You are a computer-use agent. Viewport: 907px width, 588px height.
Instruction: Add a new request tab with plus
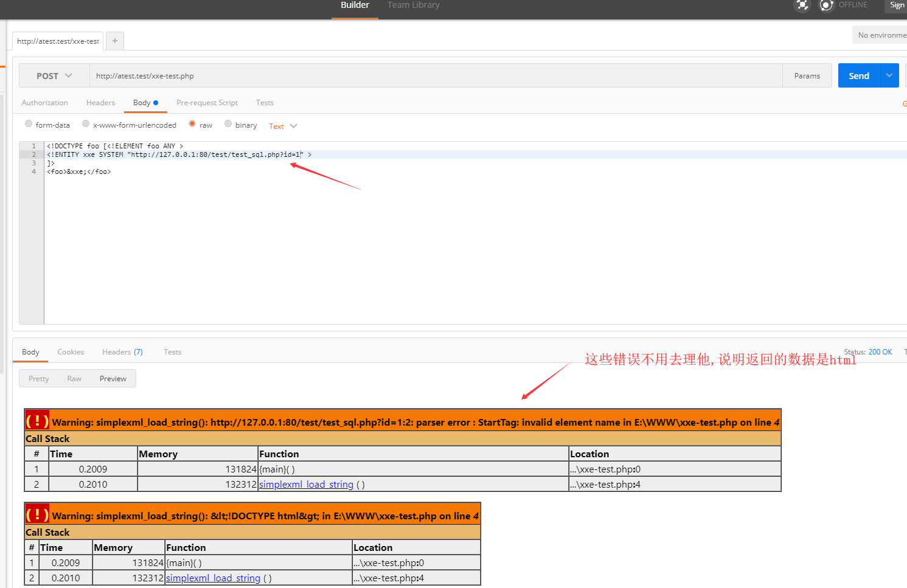coord(115,41)
